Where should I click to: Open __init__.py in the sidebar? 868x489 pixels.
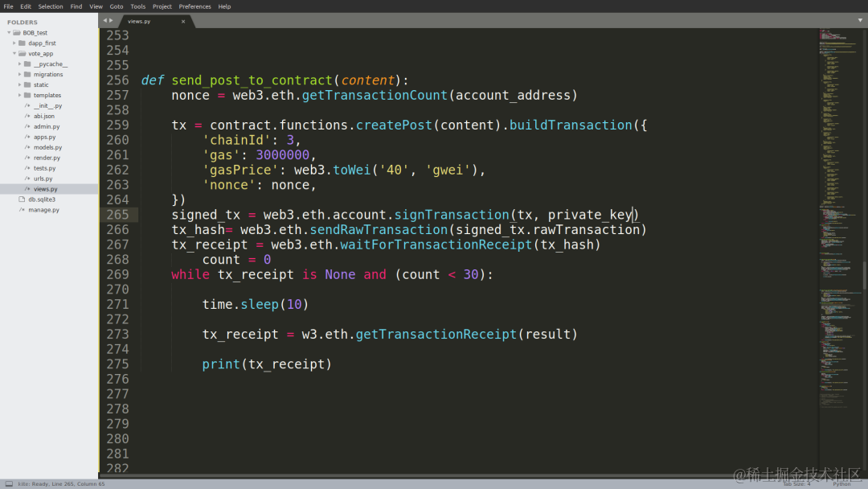(x=47, y=106)
